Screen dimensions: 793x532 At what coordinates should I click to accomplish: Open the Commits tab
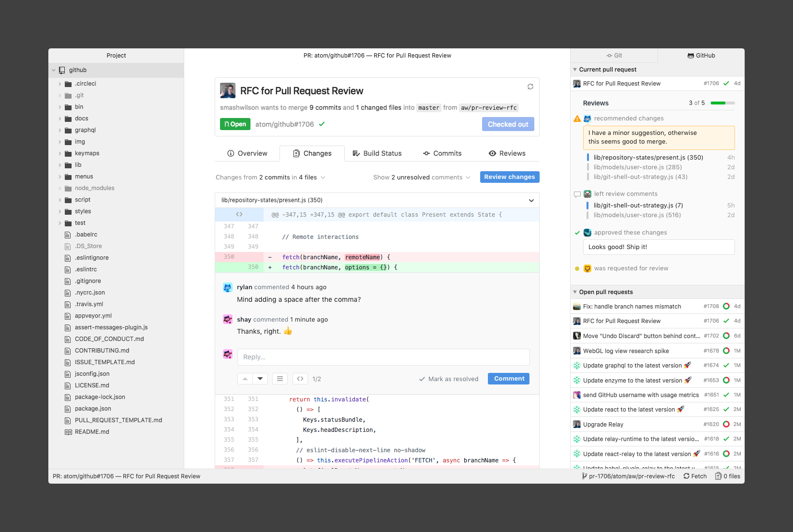[442, 153]
